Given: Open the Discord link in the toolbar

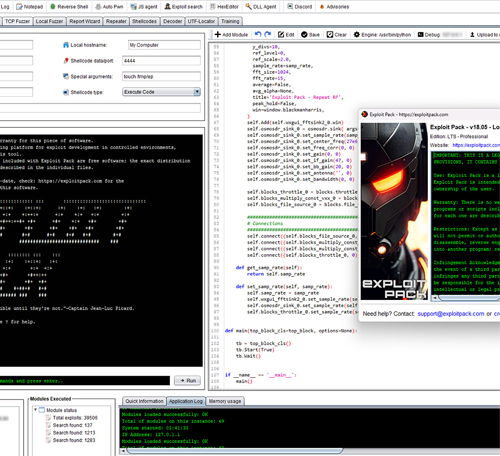Looking at the screenshot, I should [x=300, y=7].
